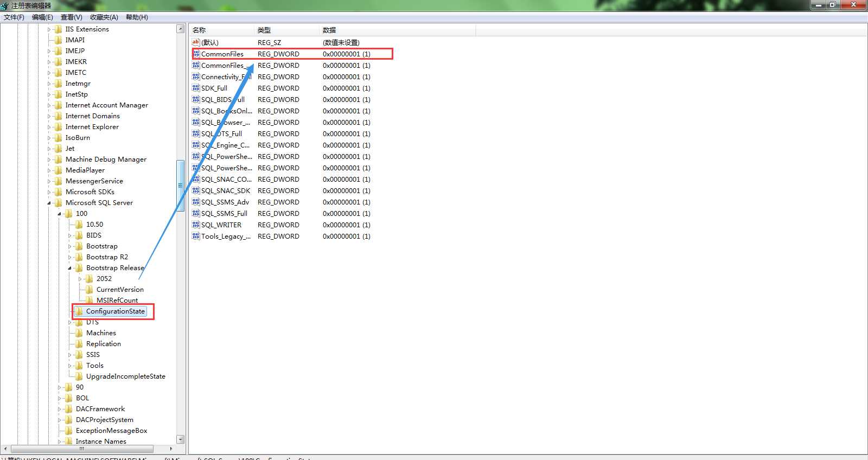Select the Machine Debug Manager key
This screenshot has width=868, height=460.
(106, 159)
